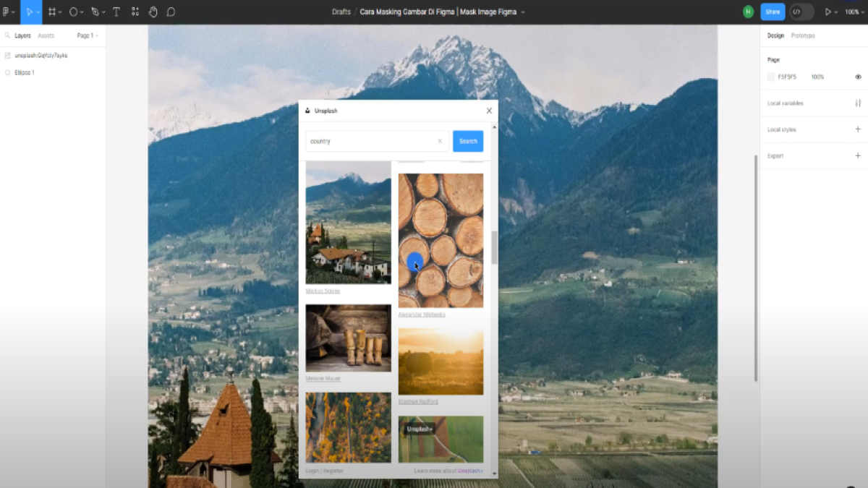This screenshot has height=488, width=868.
Task: Clear the country search text
Action: tap(440, 141)
